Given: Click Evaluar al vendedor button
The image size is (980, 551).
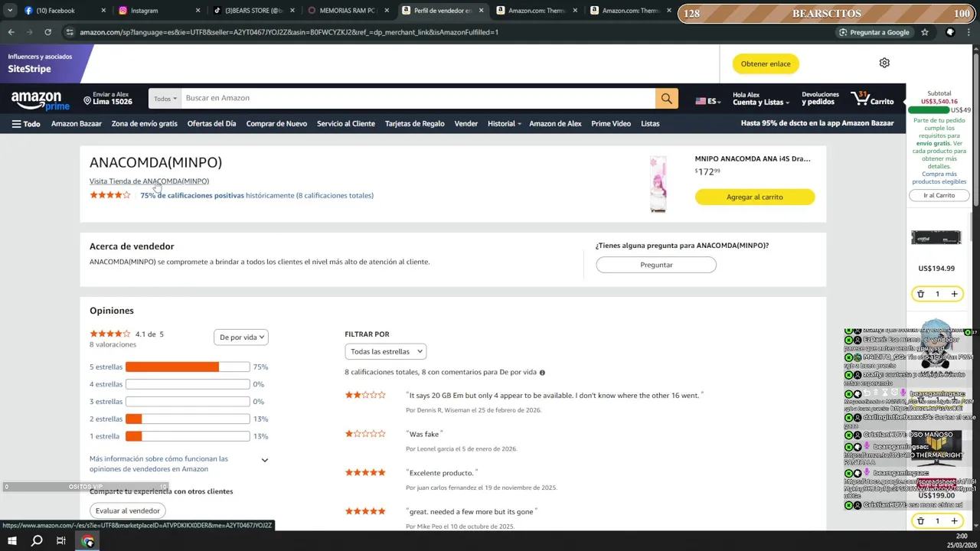Looking at the screenshot, I should [128, 510].
